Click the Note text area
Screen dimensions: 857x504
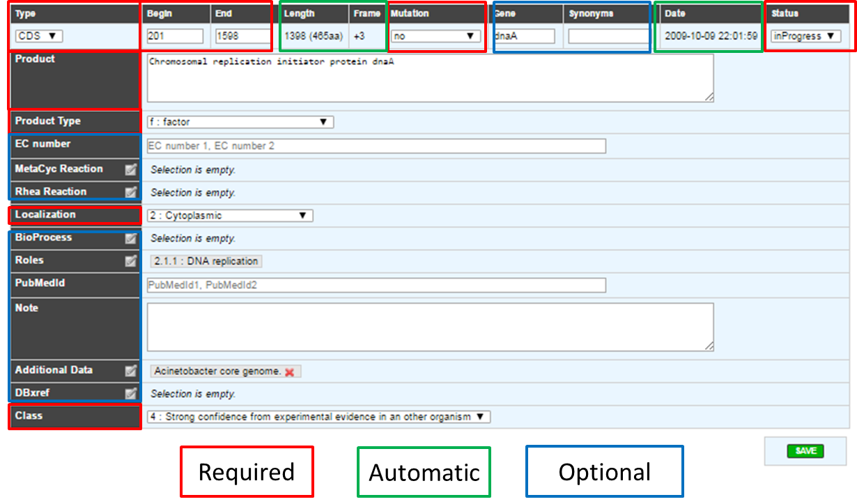[431, 326]
